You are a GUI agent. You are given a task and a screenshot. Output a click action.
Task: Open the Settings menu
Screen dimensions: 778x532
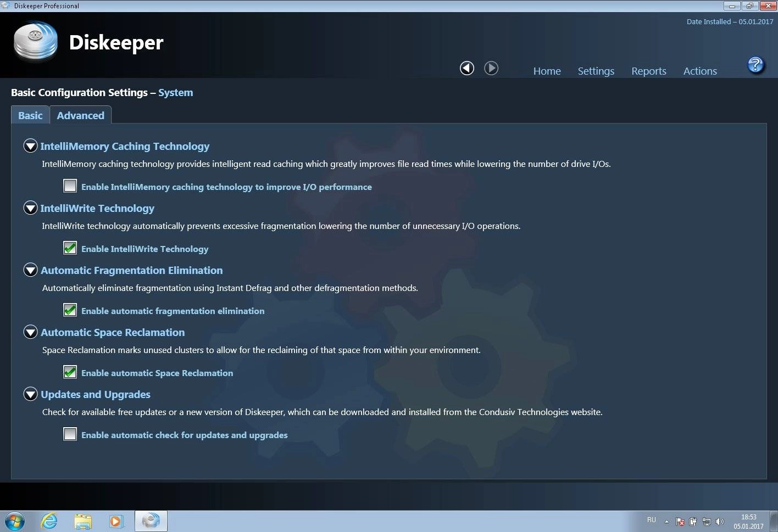coord(596,71)
